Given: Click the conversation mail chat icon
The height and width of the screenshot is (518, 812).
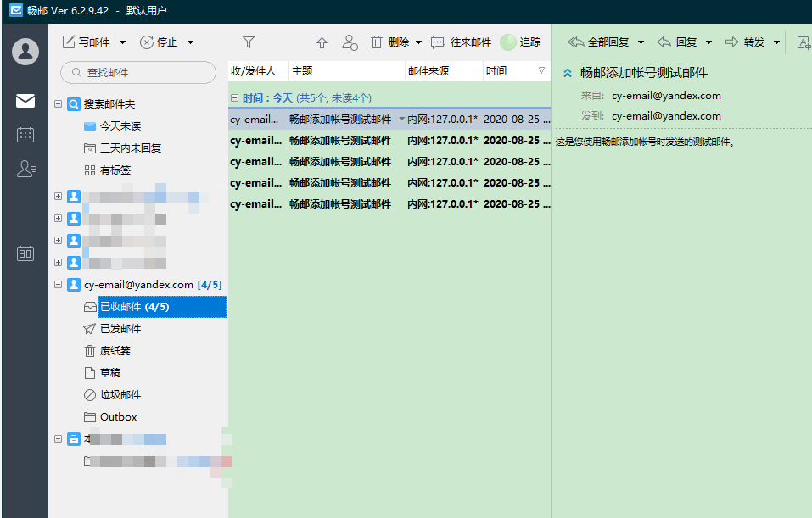Looking at the screenshot, I should click(438, 42).
